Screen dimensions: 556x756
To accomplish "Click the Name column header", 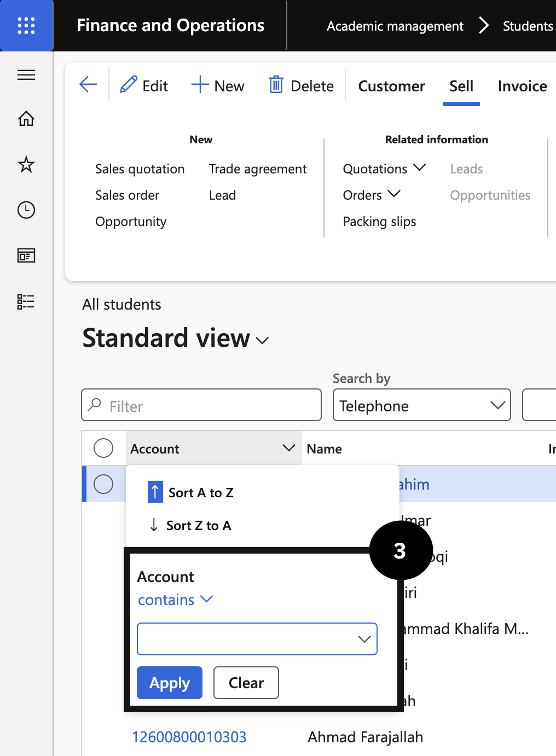I will point(325,449).
